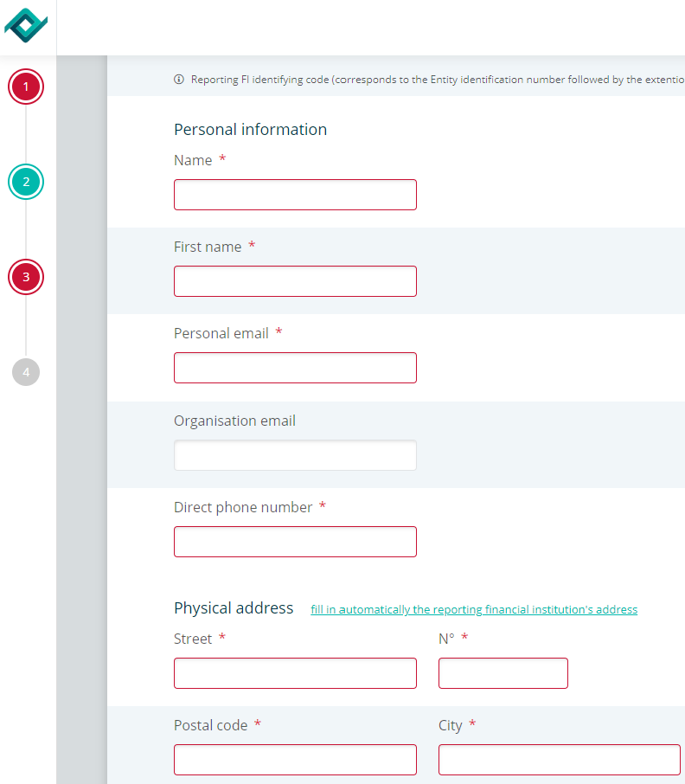This screenshot has height=784, width=685.
Task: Click the info icon beside the Reporting FI note
Action: tap(179, 79)
